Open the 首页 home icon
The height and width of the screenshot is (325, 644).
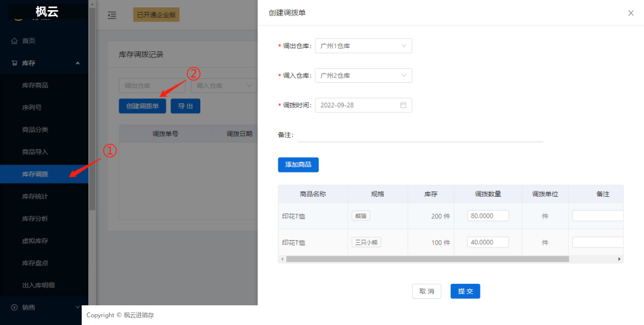pyautogui.click(x=14, y=41)
